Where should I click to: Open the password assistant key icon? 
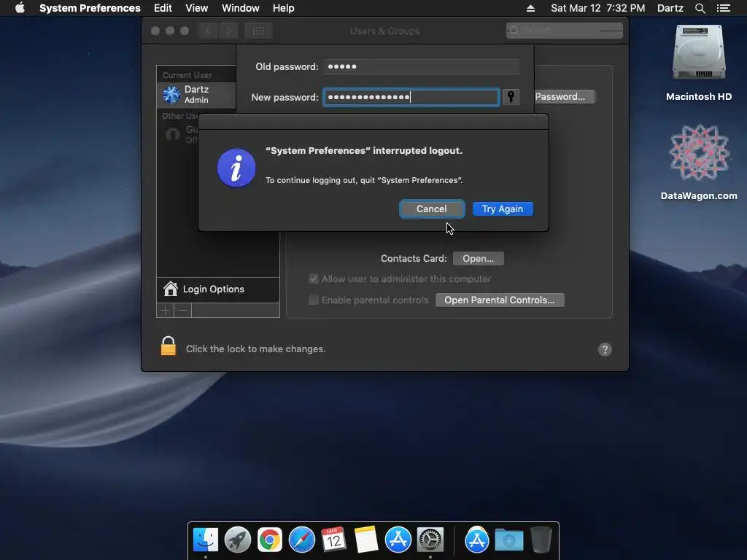511,97
